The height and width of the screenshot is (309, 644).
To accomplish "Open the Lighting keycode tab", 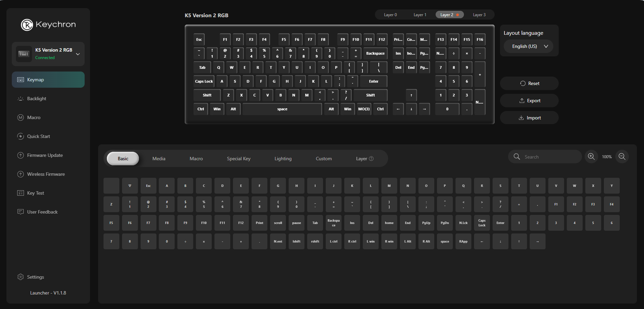I will (x=283, y=159).
